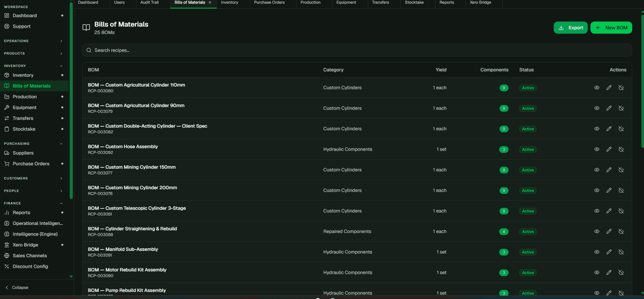Deactivate the Custom Mining Cylinder 200mm BOM

(x=621, y=190)
